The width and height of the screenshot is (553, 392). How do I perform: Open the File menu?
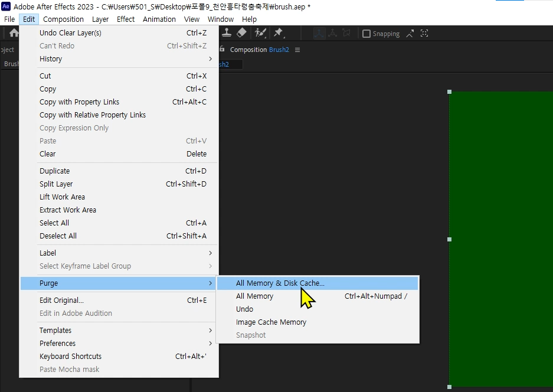click(x=9, y=19)
